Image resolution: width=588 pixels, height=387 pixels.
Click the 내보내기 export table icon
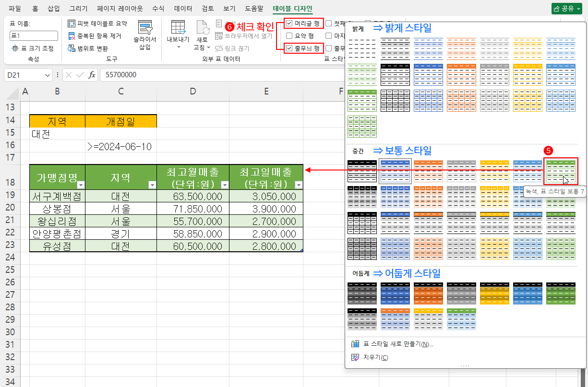(x=178, y=27)
